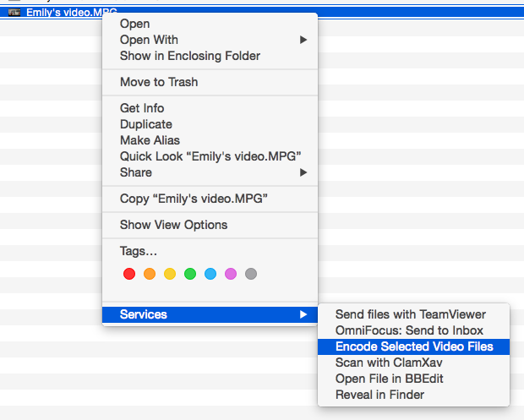Viewport: 524px width, 420px height.
Task: Choose the blue tag color
Action: pyautogui.click(x=210, y=274)
